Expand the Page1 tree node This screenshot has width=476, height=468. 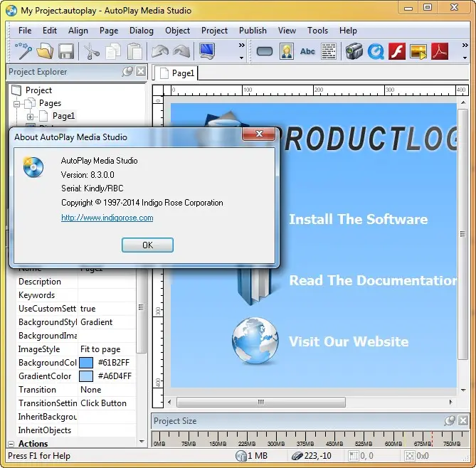30,117
